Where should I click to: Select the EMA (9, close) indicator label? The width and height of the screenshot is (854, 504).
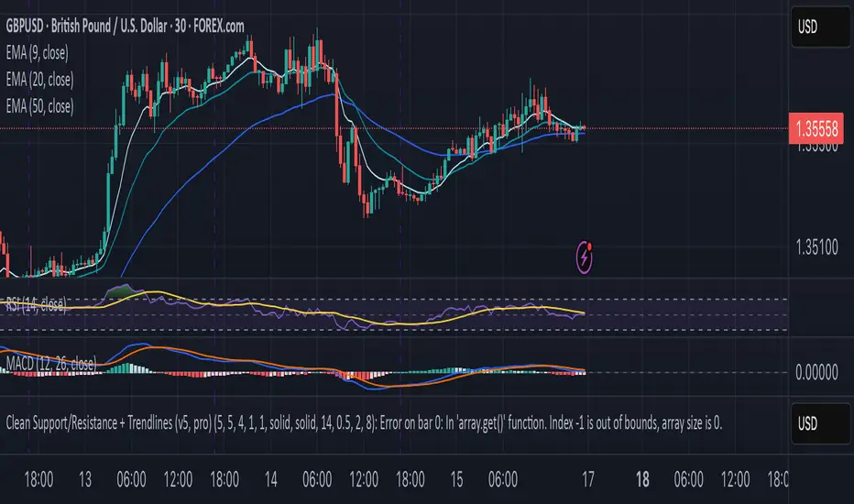tap(37, 53)
